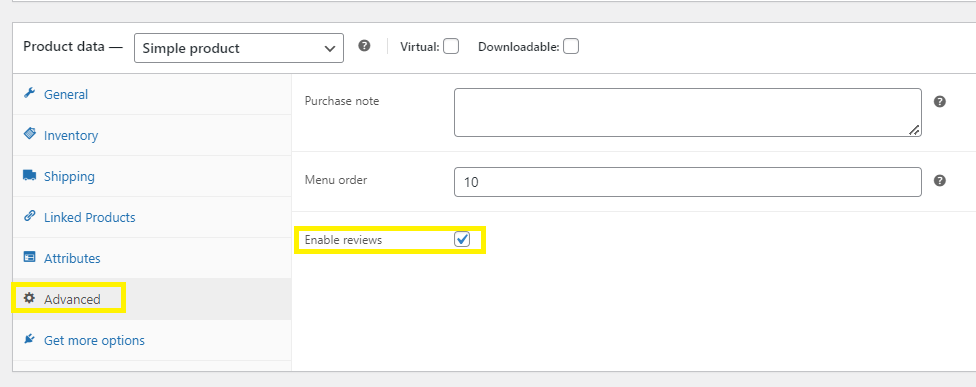The image size is (976, 387).
Task: Go to the Attributes tab
Action: (152, 258)
